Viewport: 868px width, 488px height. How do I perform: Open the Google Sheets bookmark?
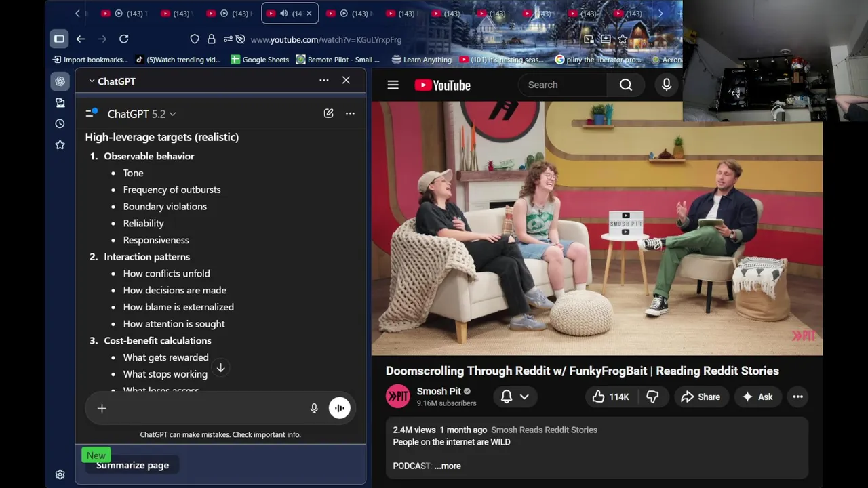(x=260, y=60)
